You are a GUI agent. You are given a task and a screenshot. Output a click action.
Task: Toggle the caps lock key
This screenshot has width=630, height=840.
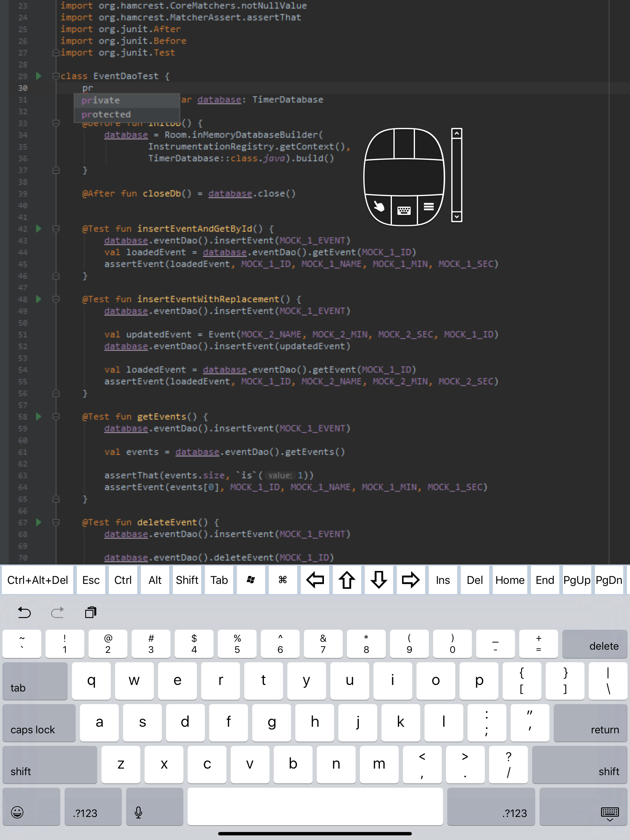pos(39,723)
